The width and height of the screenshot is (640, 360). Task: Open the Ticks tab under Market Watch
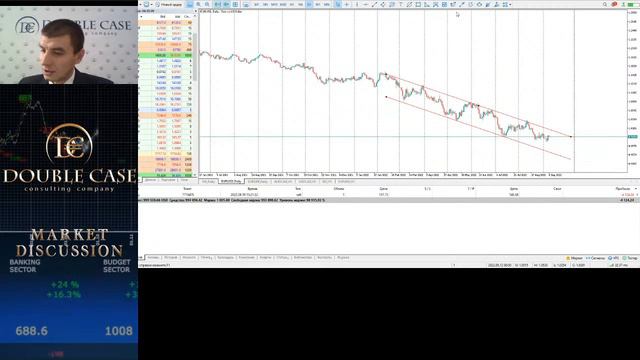pos(184,180)
